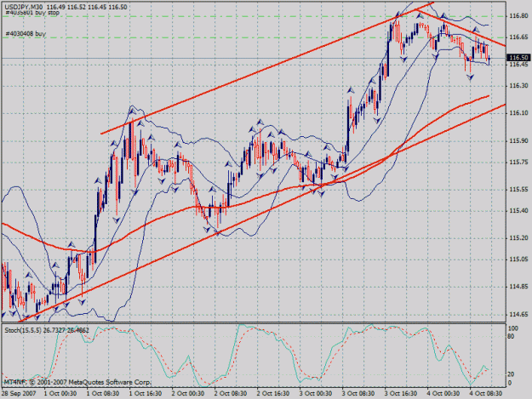The image size is (532, 399).
Task: Click the 116.65 price scale label
Action: click(518, 37)
